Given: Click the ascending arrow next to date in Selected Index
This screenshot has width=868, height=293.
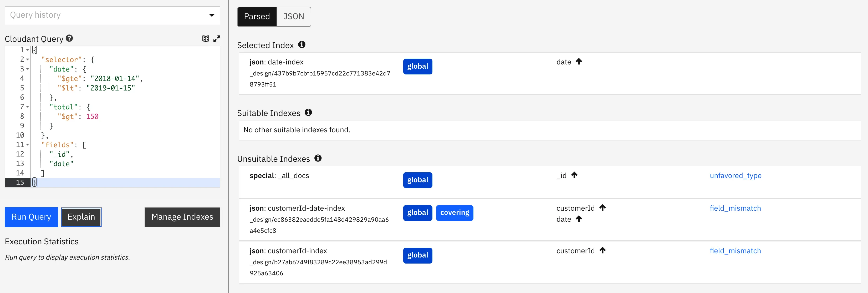Looking at the screenshot, I should point(579,61).
